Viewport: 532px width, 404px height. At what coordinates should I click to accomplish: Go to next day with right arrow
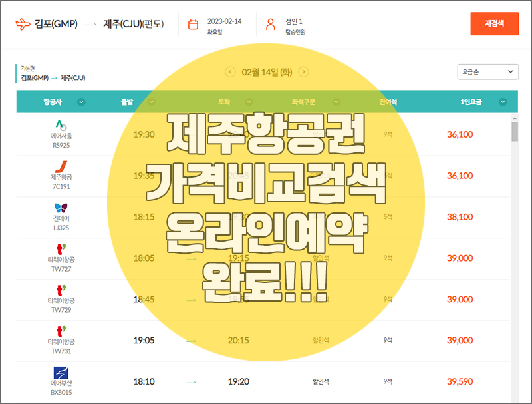303,72
